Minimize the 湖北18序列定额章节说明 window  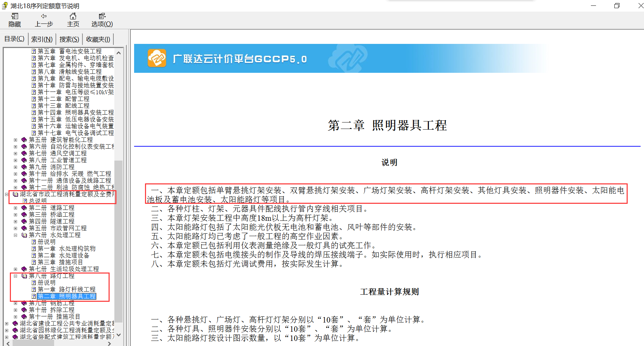click(x=593, y=6)
